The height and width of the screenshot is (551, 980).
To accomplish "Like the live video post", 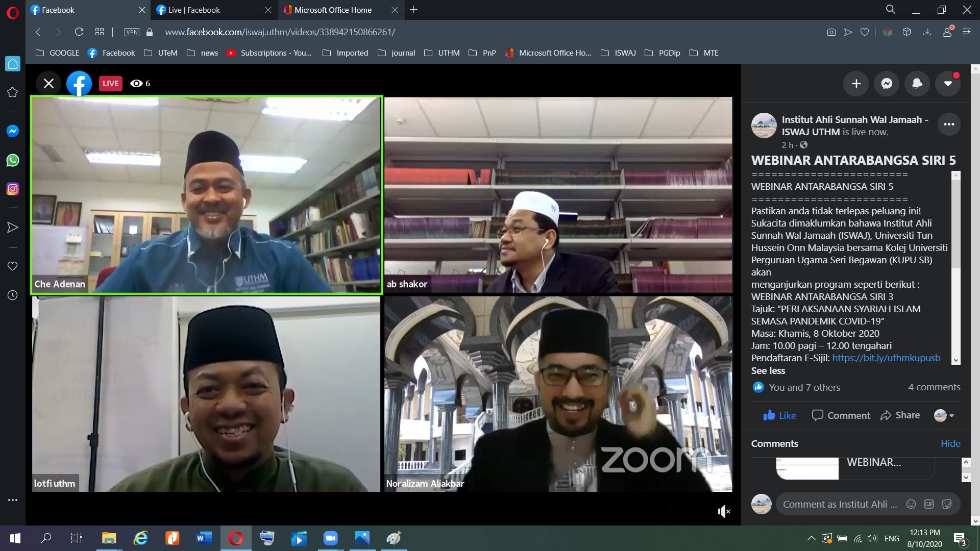I will tap(779, 415).
